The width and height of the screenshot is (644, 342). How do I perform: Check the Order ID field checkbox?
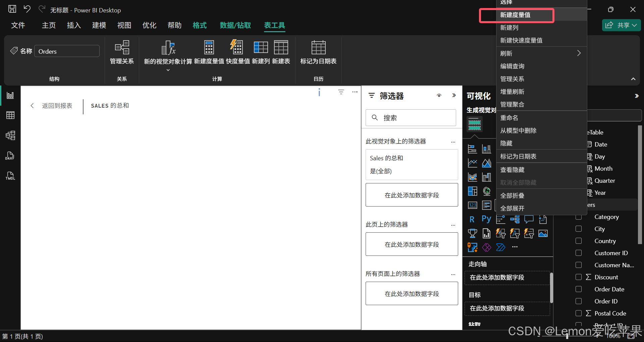579,301
